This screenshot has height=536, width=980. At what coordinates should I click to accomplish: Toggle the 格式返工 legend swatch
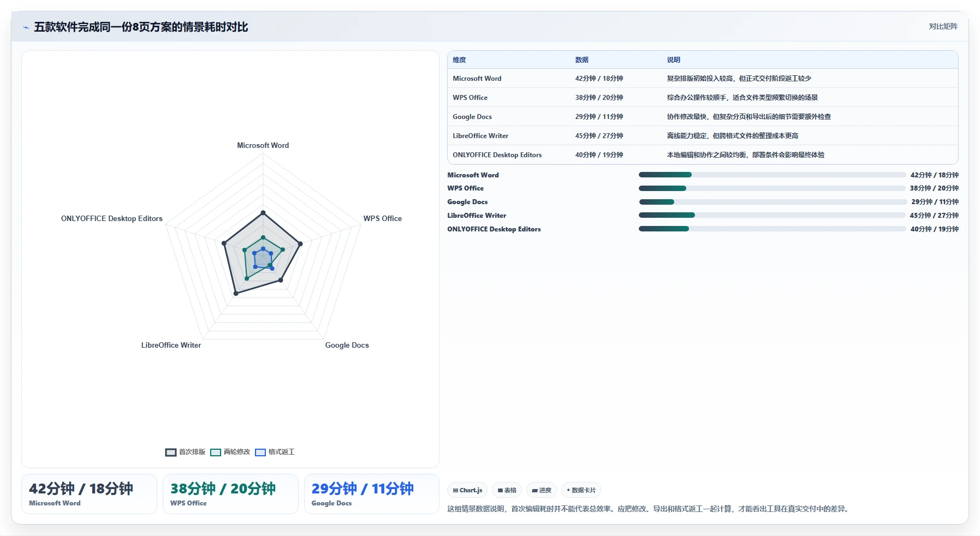pyautogui.click(x=260, y=452)
